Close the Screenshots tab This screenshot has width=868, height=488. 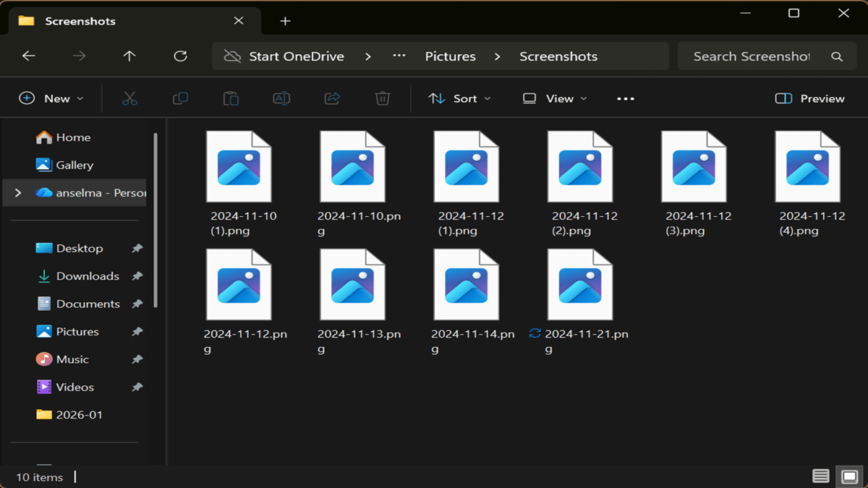point(239,21)
